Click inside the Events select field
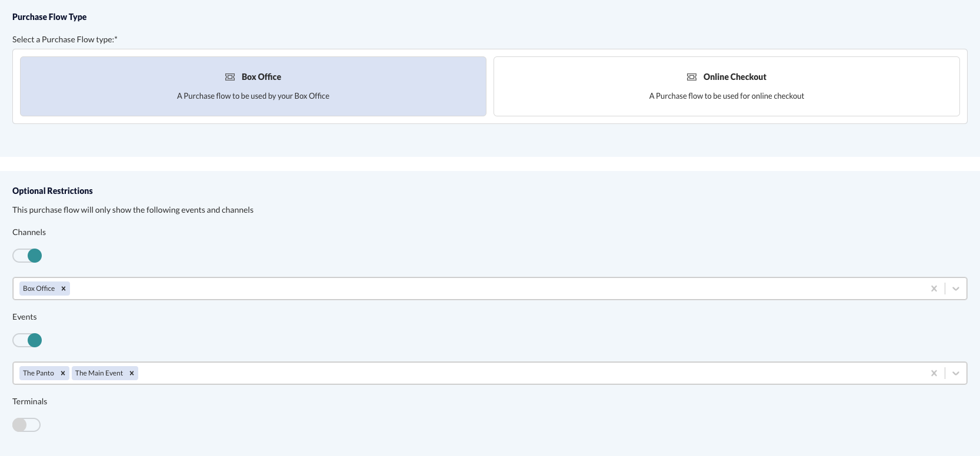 (x=490, y=373)
